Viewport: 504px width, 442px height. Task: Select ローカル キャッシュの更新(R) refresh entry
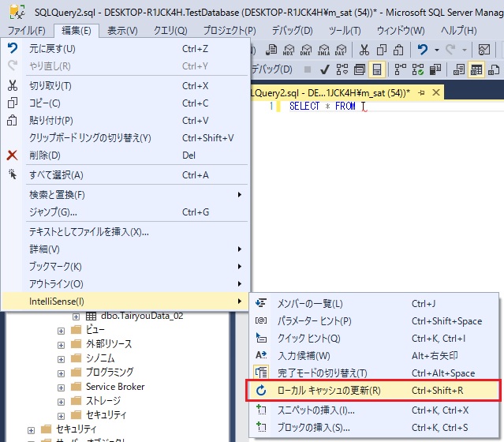pyautogui.click(x=374, y=390)
